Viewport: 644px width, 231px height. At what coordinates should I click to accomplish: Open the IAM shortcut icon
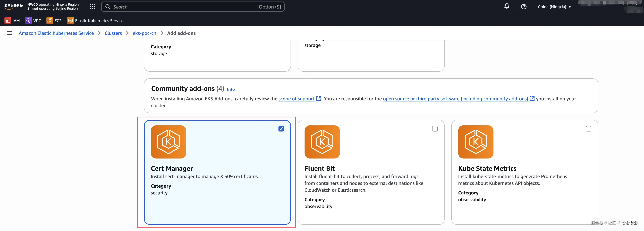tap(8, 21)
